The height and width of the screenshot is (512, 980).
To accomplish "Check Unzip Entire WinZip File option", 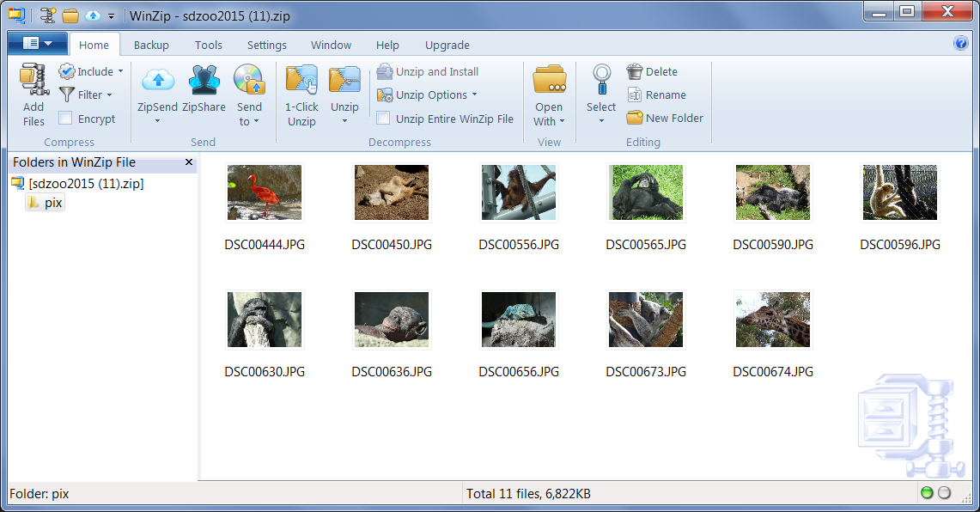I will [x=383, y=119].
